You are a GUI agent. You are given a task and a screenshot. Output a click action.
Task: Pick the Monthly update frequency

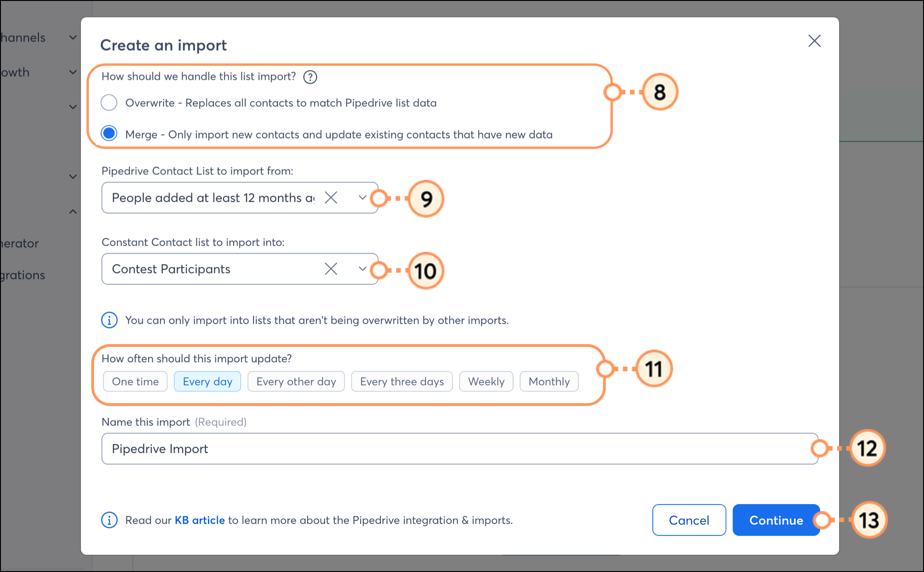(549, 381)
